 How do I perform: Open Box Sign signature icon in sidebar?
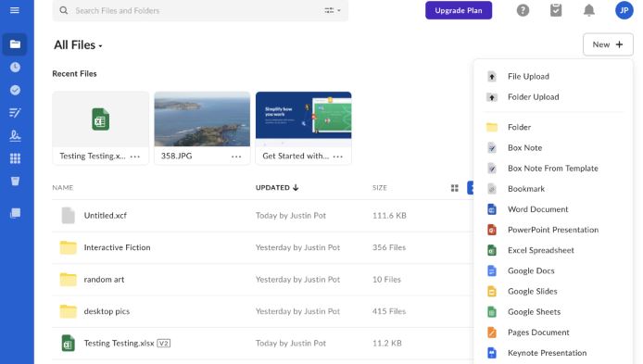click(15, 135)
